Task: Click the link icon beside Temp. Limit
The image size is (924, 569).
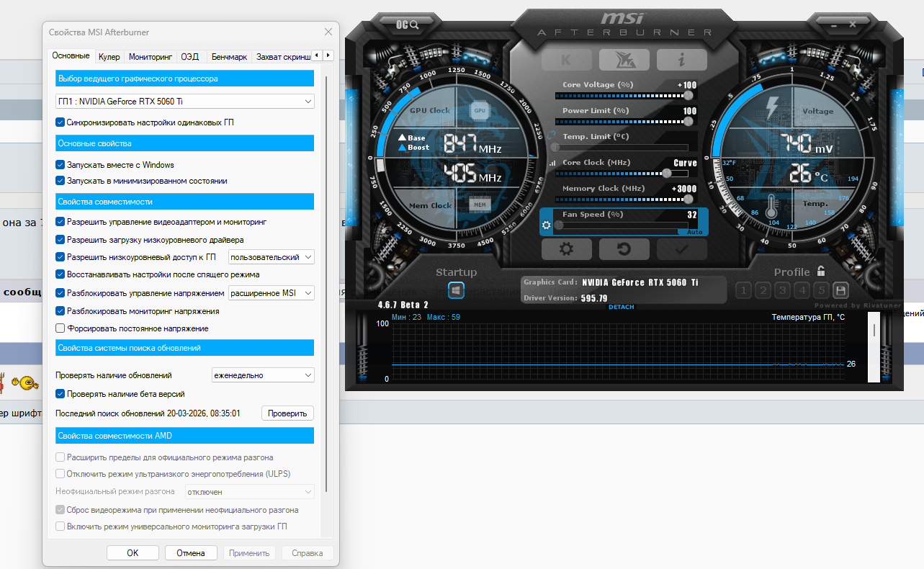Action: (x=552, y=136)
